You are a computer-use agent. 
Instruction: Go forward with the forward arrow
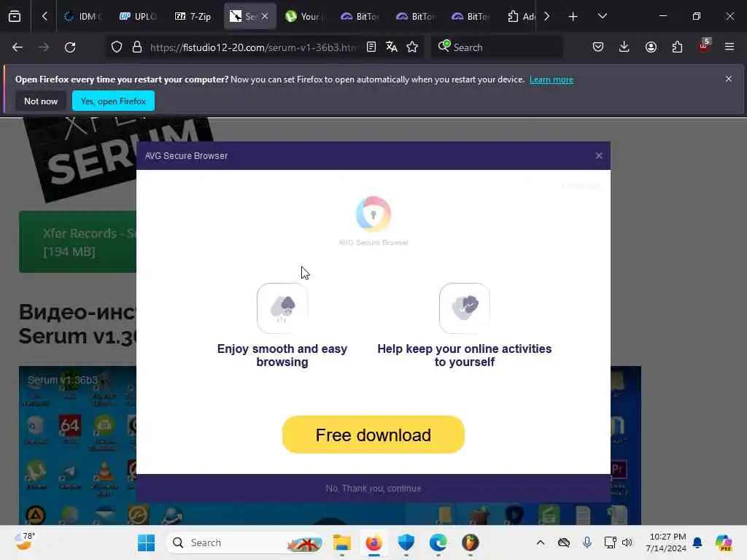coord(43,47)
